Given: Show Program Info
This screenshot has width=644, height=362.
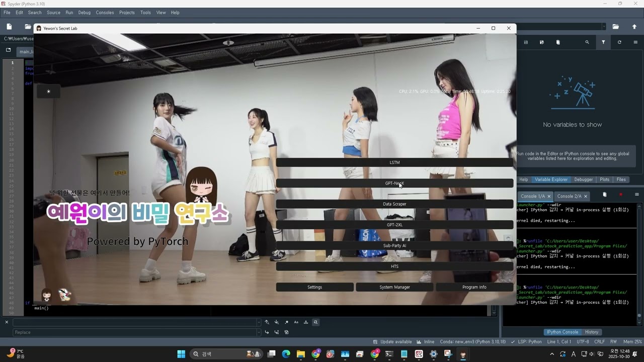Looking at the screenshot, I should tap(474, 287).
